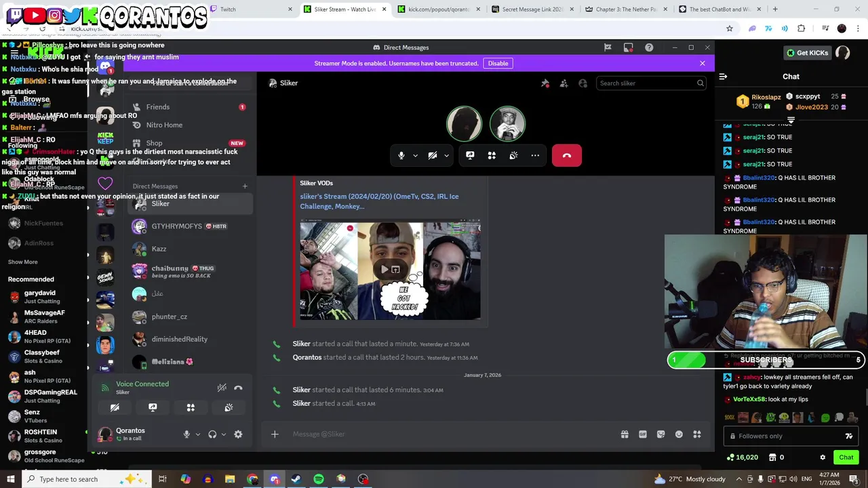Hang up with red disconnect button
868x488 pixels.
[567, 155]
